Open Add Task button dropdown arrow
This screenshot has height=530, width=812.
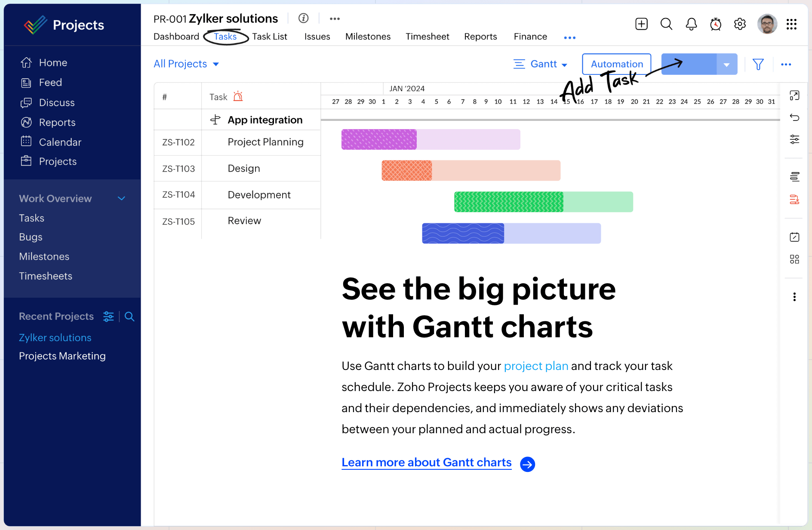[726, 65]
